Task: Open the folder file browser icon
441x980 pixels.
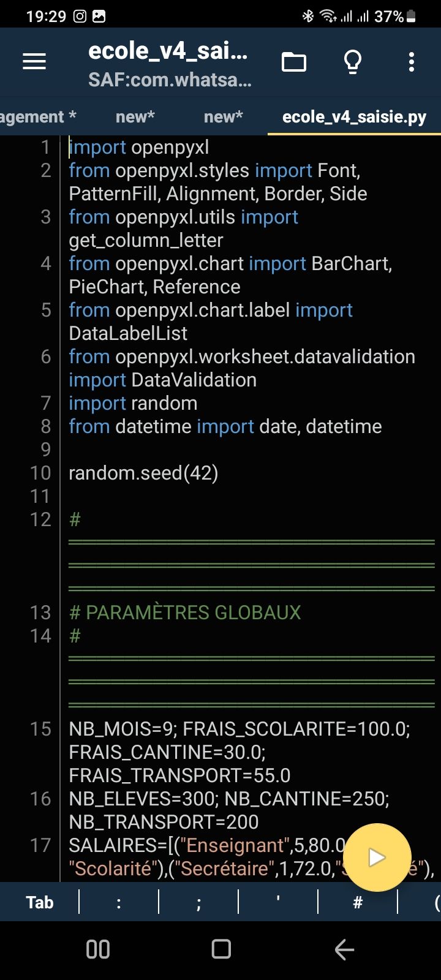Action: point(294,62)
